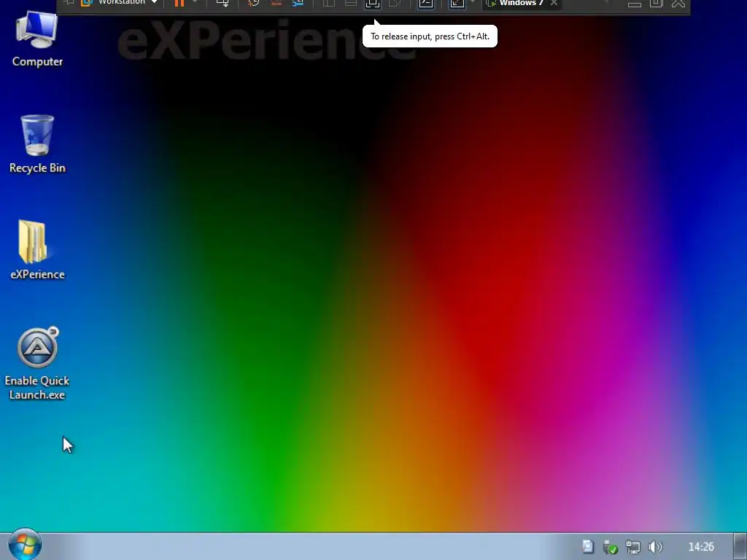Select the Recycle Bin icon
747x560 pixels.
point(37,144)
